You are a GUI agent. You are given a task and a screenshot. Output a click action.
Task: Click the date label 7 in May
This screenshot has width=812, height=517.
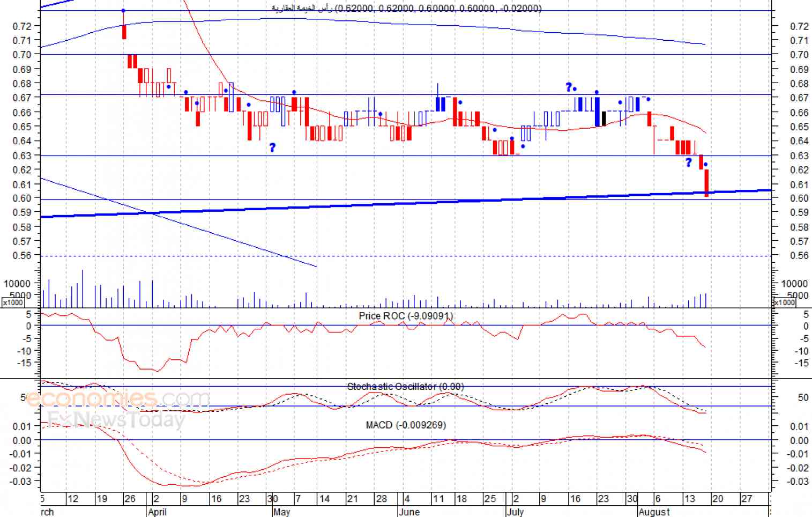point(298,499)
